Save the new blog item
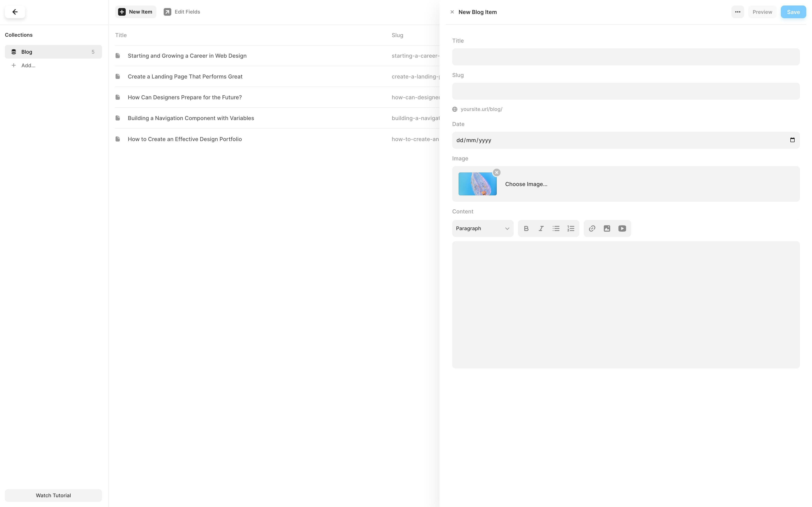This screenshot has width=812, height=507. (793, 12)
